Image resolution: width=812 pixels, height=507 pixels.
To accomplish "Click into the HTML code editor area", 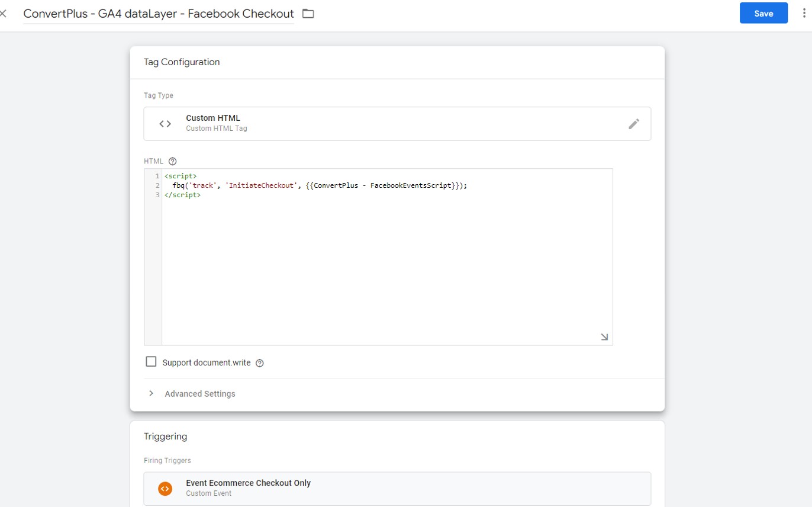I will coord(387,256).
